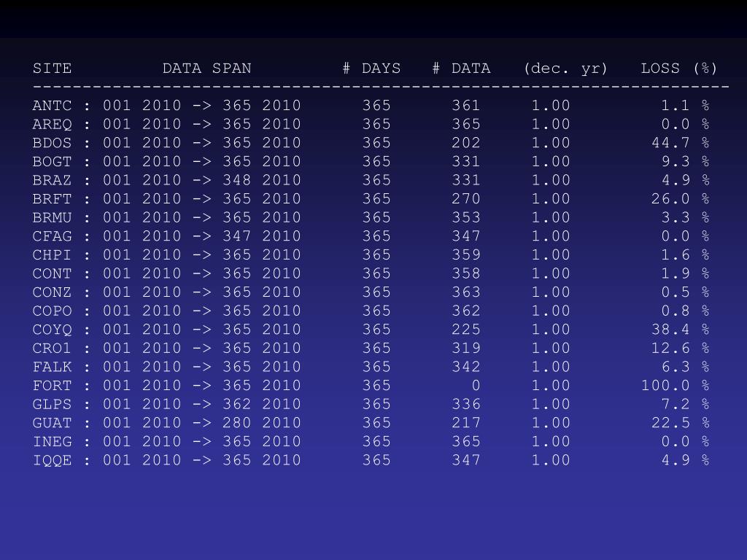Image resolution: width=747 pixels, height=560 pixels.
Task: Select site name BRAZ
Action: [x=52, y=180]
